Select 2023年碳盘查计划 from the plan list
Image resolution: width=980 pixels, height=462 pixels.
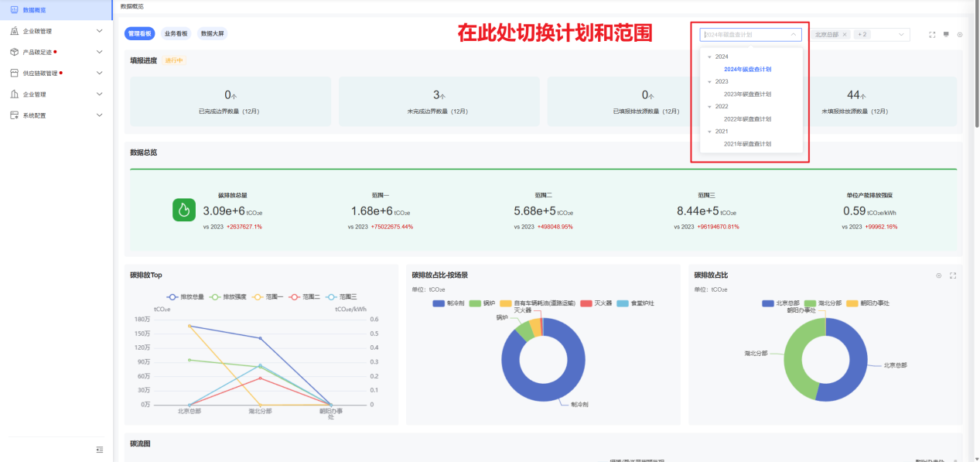point(748,94)
